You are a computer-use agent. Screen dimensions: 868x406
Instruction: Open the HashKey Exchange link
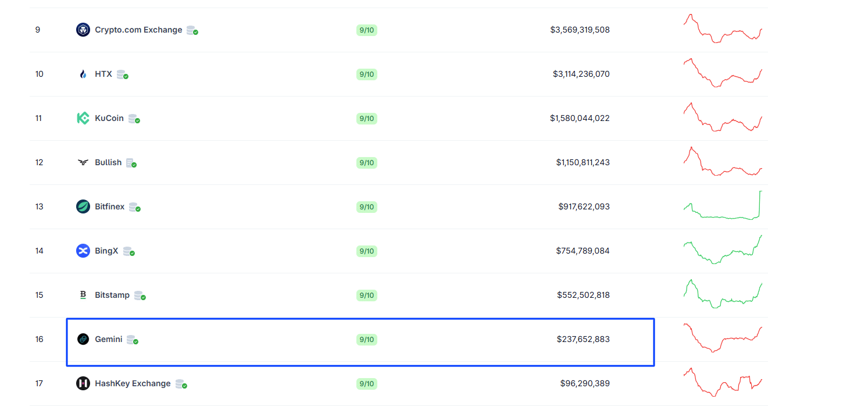point(133,383)
